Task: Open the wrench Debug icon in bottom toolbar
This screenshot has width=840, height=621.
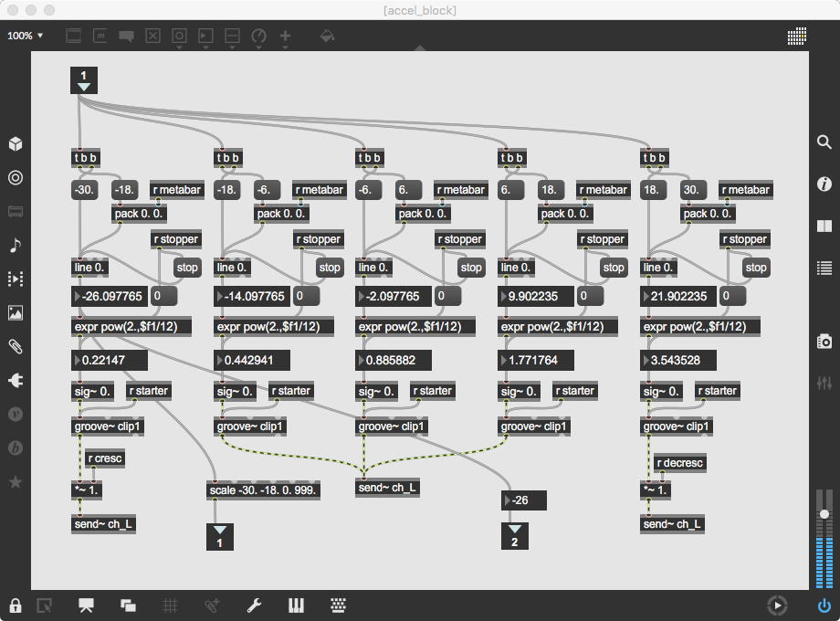Action: click(x=254, y=605)
